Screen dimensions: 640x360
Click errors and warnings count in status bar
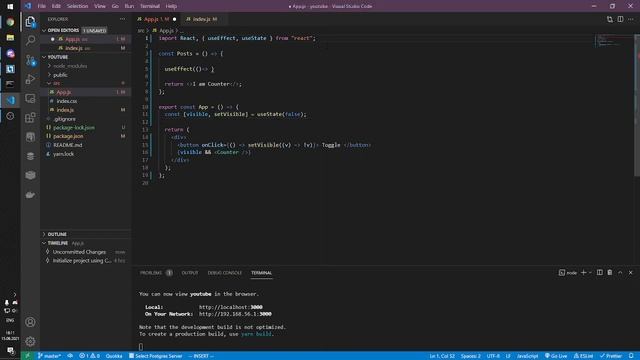[x=89, y=356]
